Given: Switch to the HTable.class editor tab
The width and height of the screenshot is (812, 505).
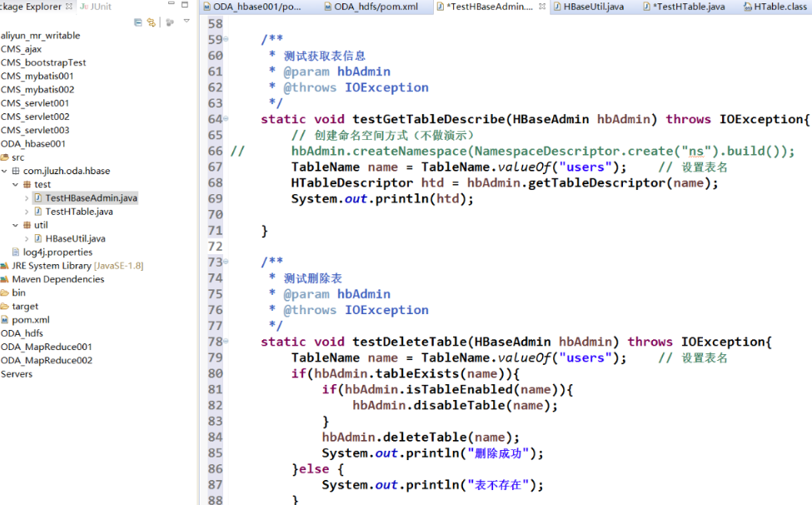Looking at the screenshot, I should pyautogui.click(x=775, y=7).
